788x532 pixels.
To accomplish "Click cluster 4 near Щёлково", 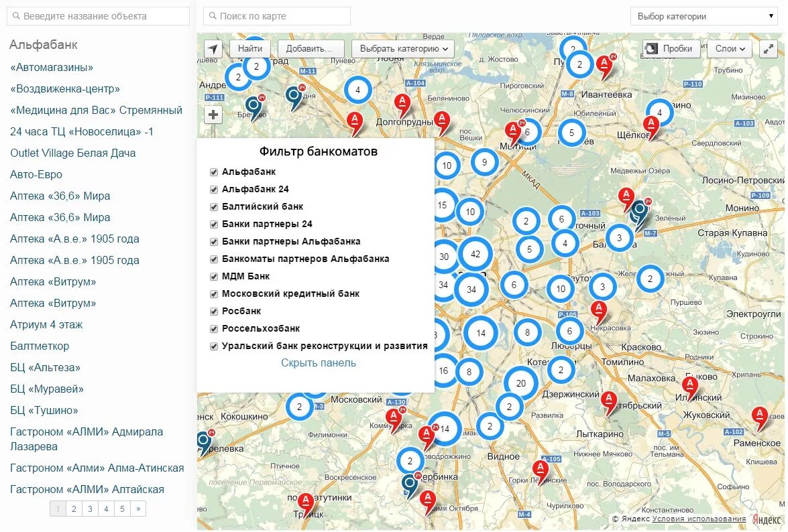I will click(659, 113).
